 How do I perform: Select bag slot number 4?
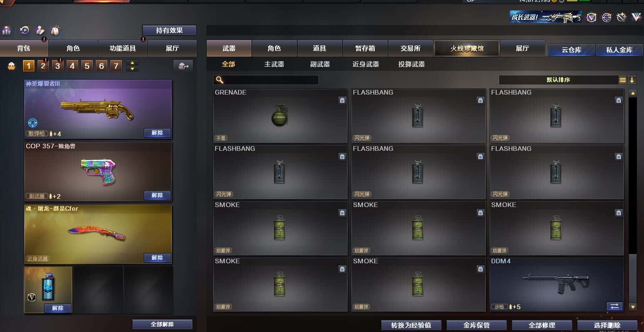[x=72, y=66]
